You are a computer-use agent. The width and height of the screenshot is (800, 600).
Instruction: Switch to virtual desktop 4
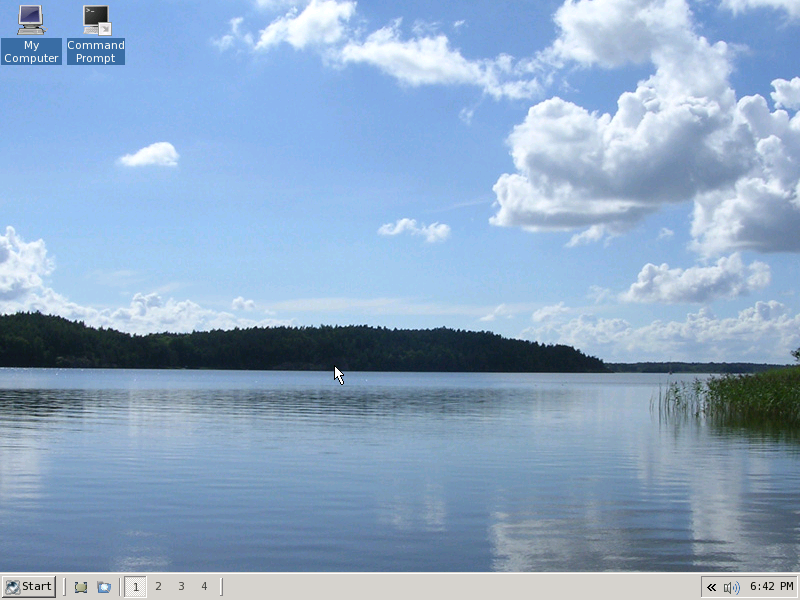tap(204, 587)
